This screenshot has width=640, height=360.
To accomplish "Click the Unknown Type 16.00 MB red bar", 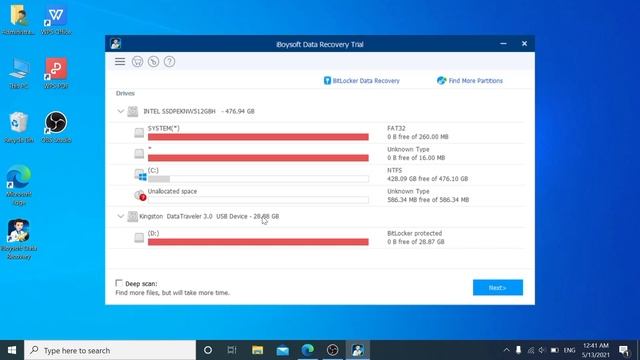I will [258, 158].
